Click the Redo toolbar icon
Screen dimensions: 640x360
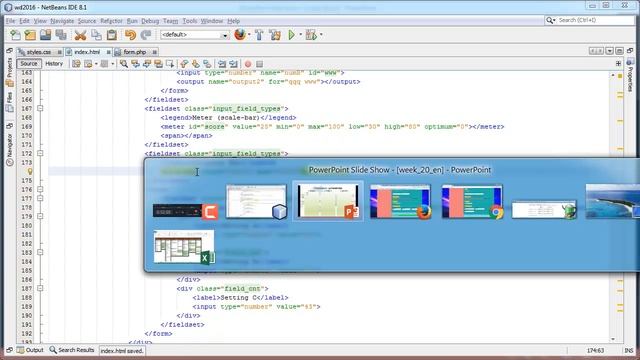[x=146, y=35]
